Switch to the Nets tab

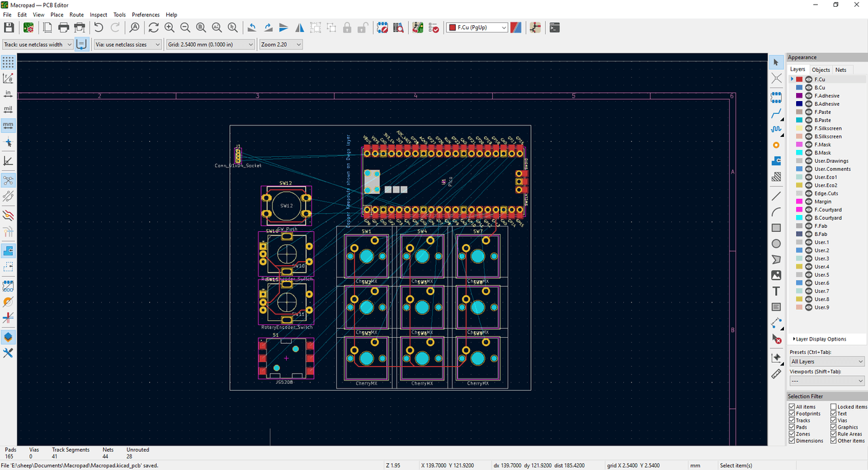pos(840,70)
